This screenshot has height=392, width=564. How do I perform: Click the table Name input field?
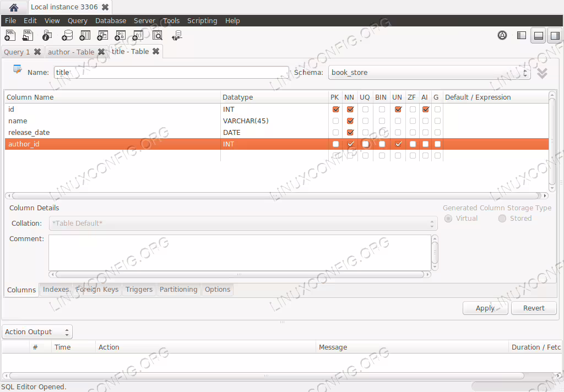pos(171,72)
